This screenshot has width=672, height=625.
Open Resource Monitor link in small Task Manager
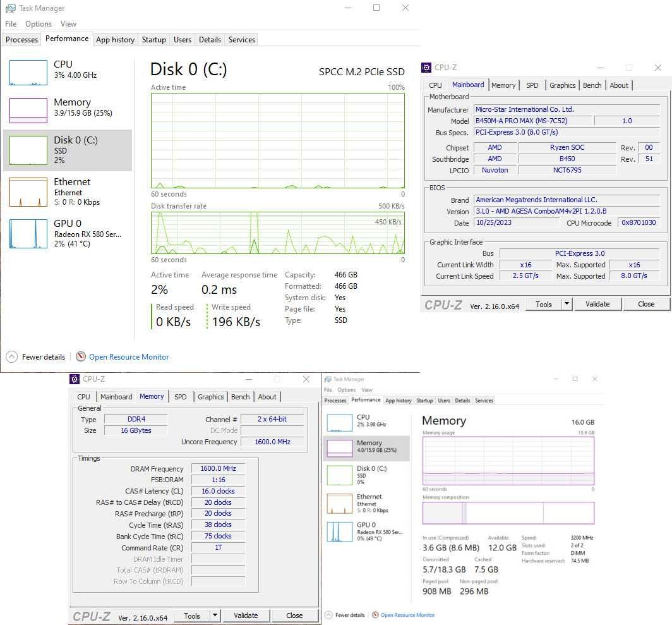coord(407,615)
